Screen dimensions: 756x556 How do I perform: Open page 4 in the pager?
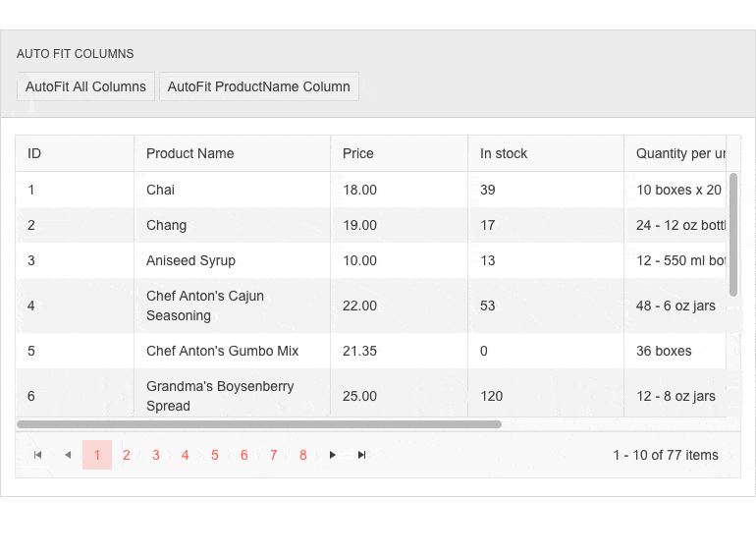[x=186, y=455]
